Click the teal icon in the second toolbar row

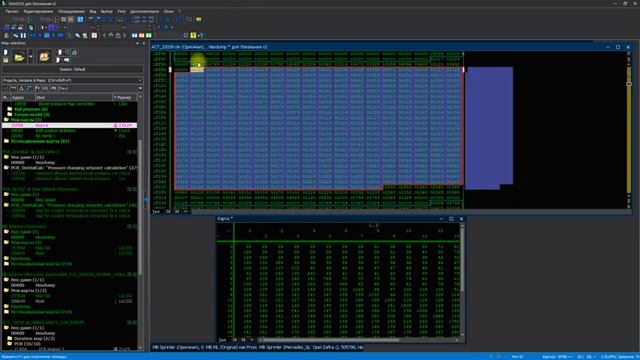[30, 27]
